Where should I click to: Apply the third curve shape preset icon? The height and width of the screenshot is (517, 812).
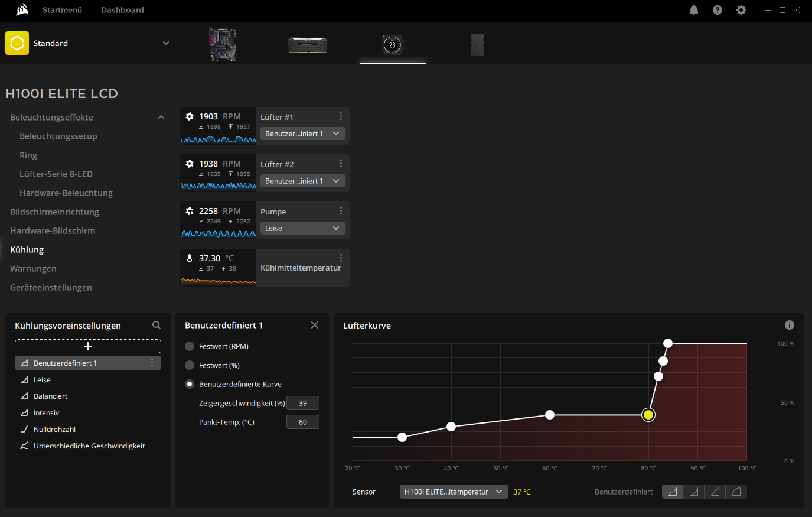715,492
